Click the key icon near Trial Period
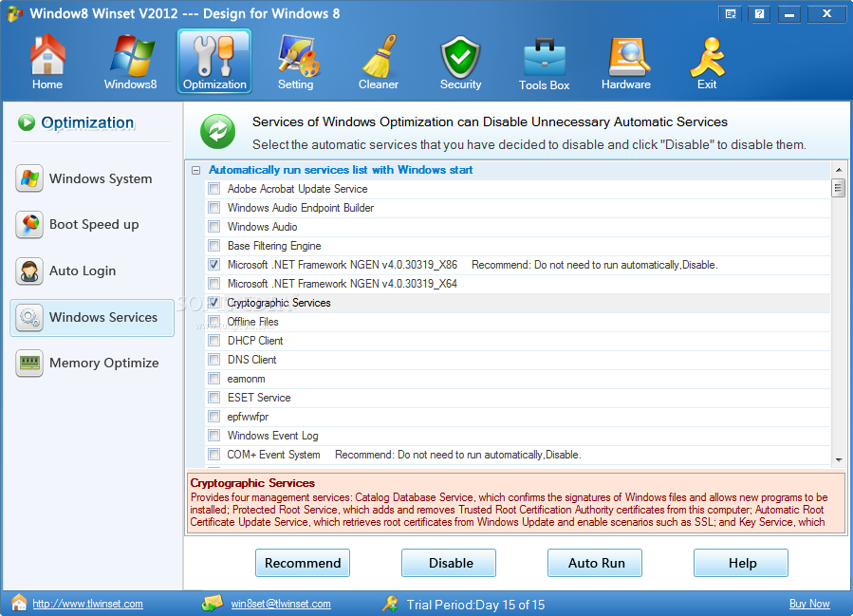Screen dimensions: 853x616 pos(390,604)
